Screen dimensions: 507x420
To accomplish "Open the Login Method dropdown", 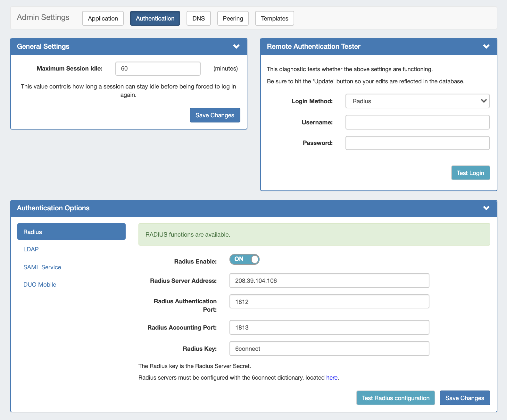I will (x=417, y=101).
